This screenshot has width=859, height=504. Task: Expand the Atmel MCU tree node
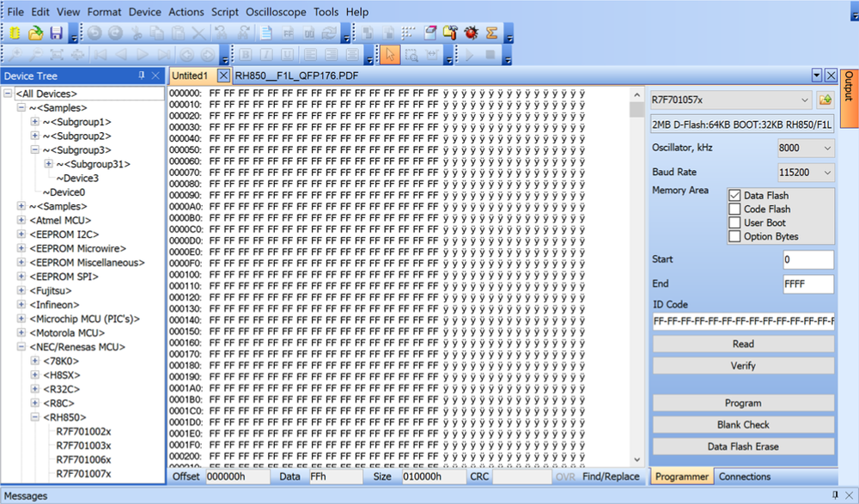21,221
